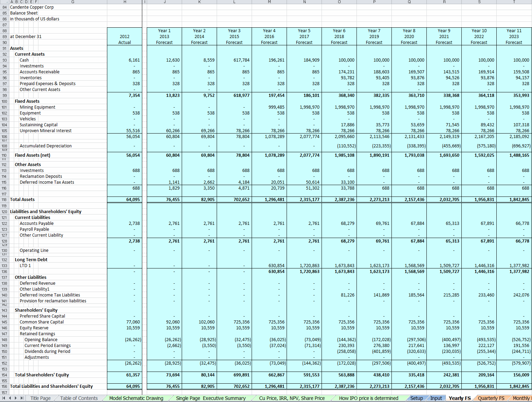The image size is (532, 402).
Task: Select 2015 Cash value 617,784
Action: tap(234, 60)
